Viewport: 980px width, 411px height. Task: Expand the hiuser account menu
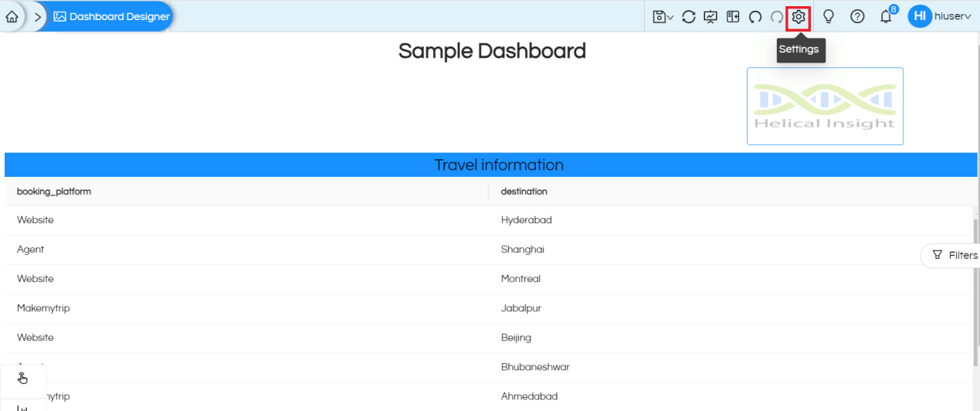[x=953, y=16]
